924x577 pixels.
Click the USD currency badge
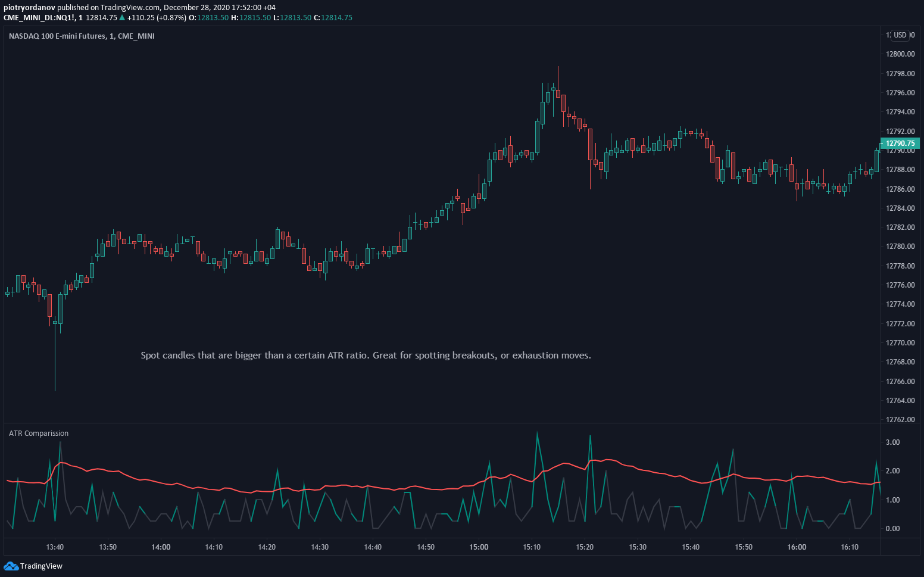[900, 35]
